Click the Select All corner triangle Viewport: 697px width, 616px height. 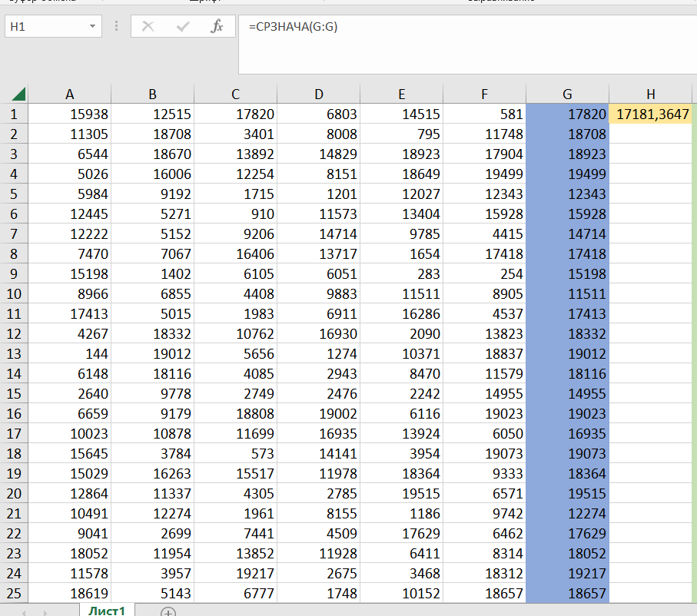click(18, 94)
